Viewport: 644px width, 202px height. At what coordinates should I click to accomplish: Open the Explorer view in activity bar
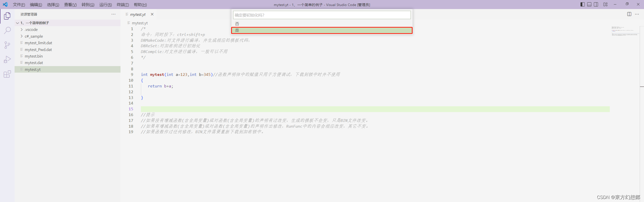(7, 16)
